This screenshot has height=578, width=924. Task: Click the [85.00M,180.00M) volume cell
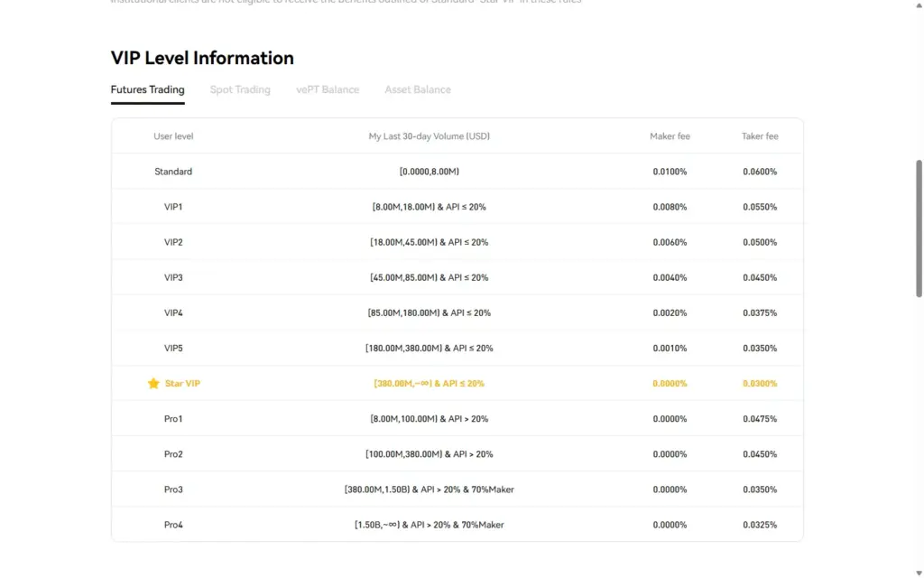[429, 313]
